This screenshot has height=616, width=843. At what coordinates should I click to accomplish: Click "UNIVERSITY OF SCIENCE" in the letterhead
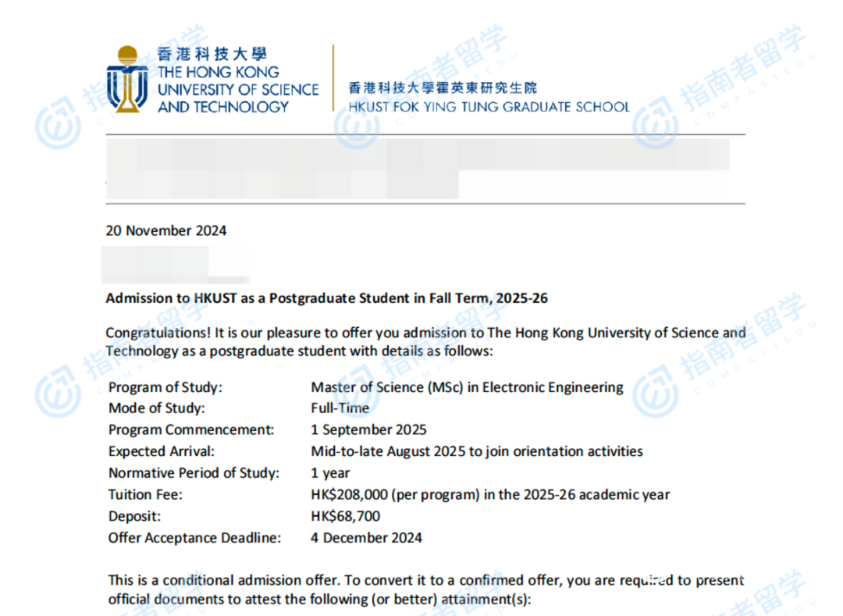tap(238, 89)
